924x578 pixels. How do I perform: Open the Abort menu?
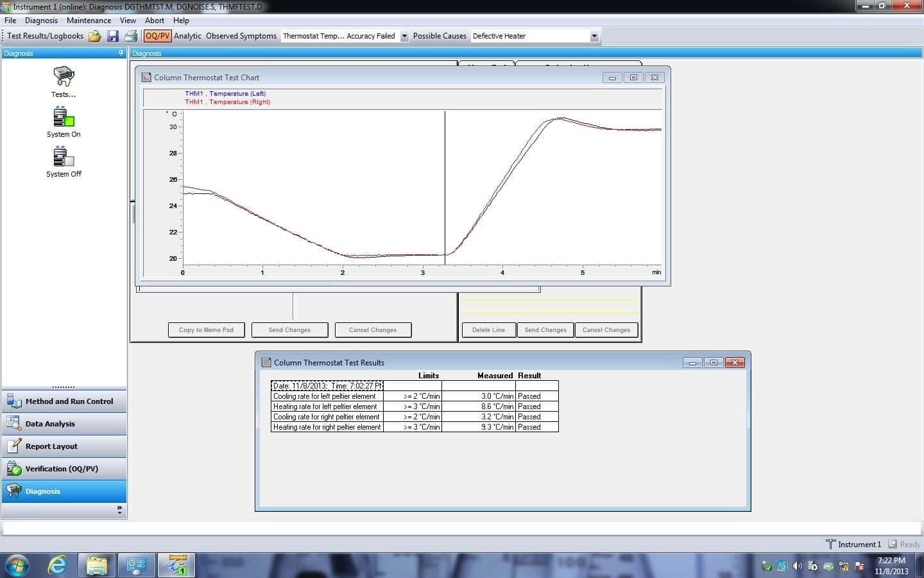[155, 21]
